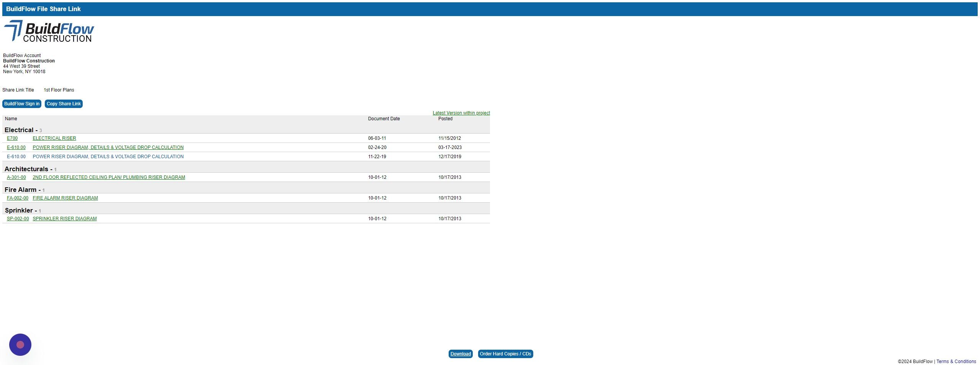Viewport: 980px width, 365px height.
Task: Click document date 02-24-20
Action: (377, 147)
